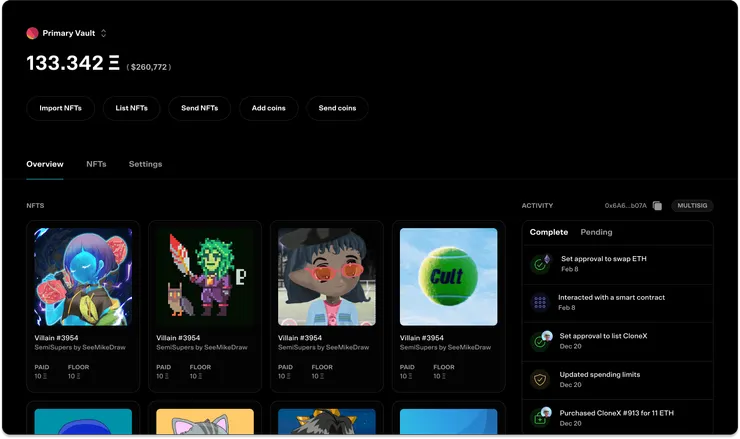Click the MULTISIG badge
The height and width of the screenshot is (439, 740).
(692, 206)
